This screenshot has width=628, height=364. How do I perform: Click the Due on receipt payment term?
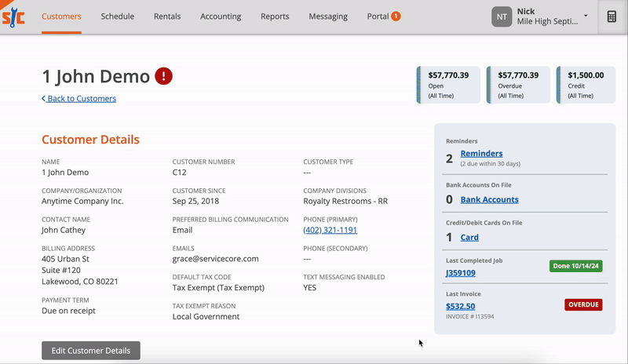68,311
